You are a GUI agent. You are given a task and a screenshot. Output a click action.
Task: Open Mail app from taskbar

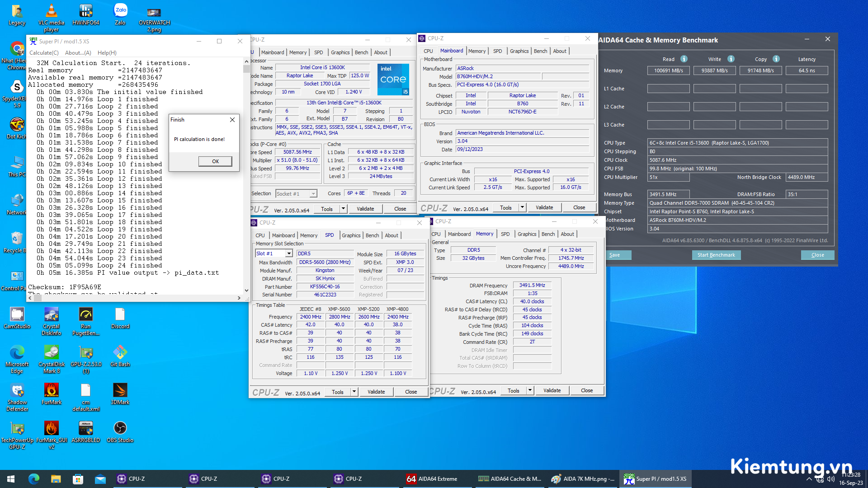(100, 479)
